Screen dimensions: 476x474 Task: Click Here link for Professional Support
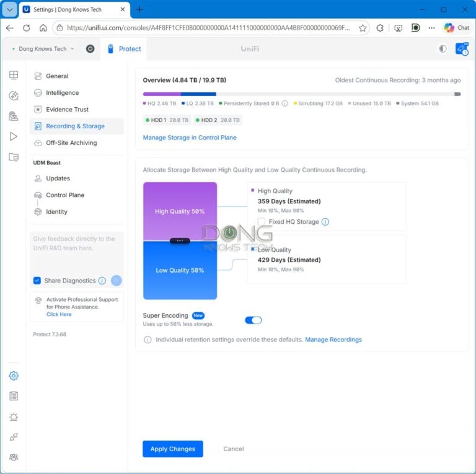(59, 314)
